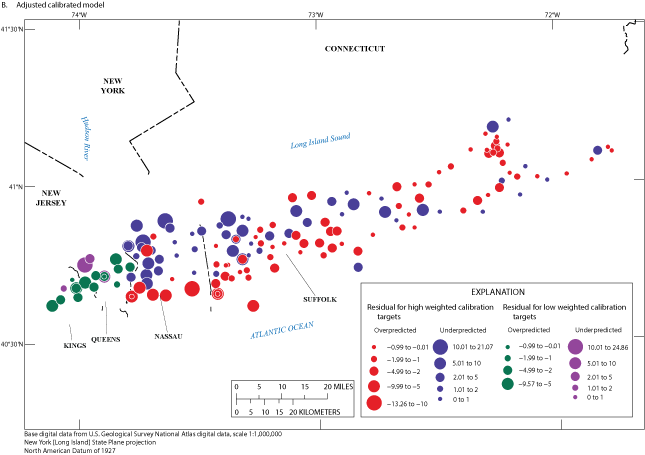Click the red −4.99 to −2 legend circle
This screenshot has width=645, height=455.
373,370
